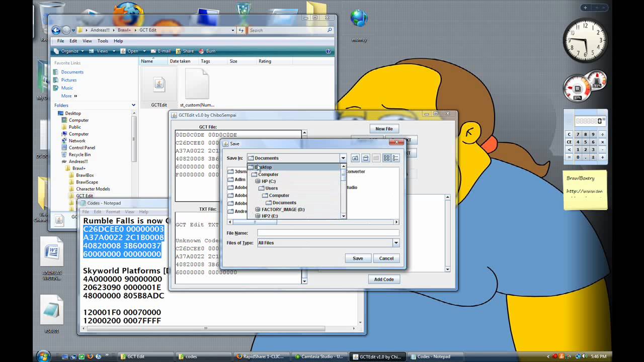Switch Save dialog to Details view icon
The width and height of the screenshot is (644, 362).
pos(395,158)
